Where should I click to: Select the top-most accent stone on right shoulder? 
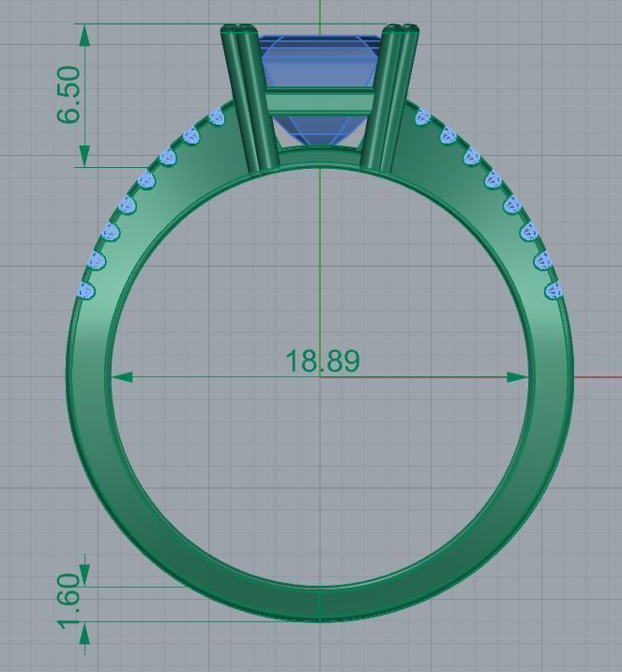pyautogui.click(x=423, y=116)
